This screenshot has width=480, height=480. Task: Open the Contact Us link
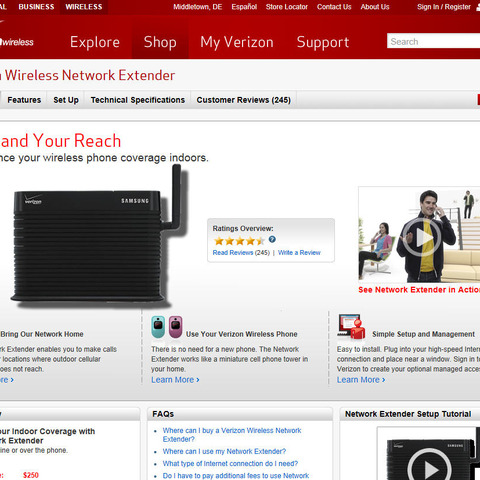coord(334,7)
